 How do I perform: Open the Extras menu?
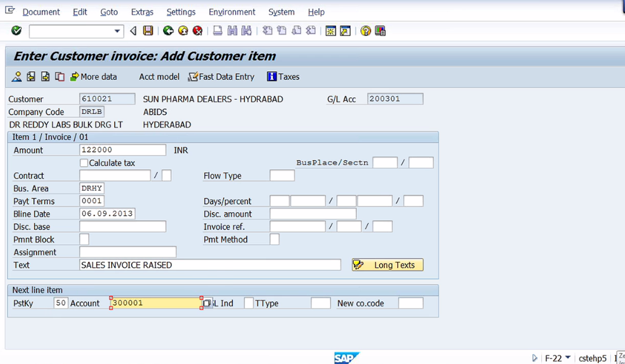(142, 12)
